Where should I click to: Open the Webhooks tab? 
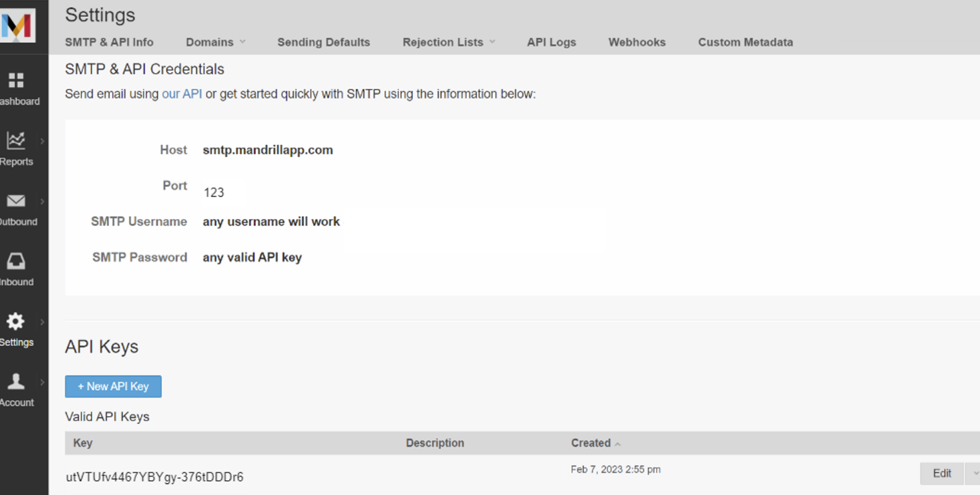coord(636,41)
